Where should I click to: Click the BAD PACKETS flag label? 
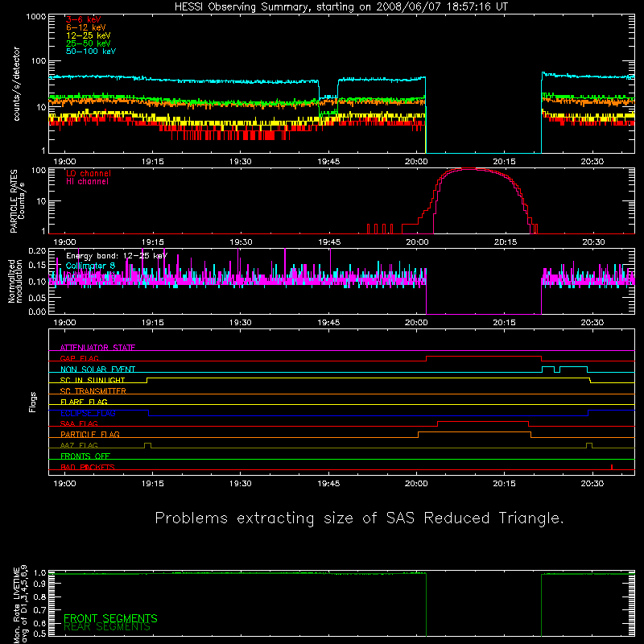[88, 468]
